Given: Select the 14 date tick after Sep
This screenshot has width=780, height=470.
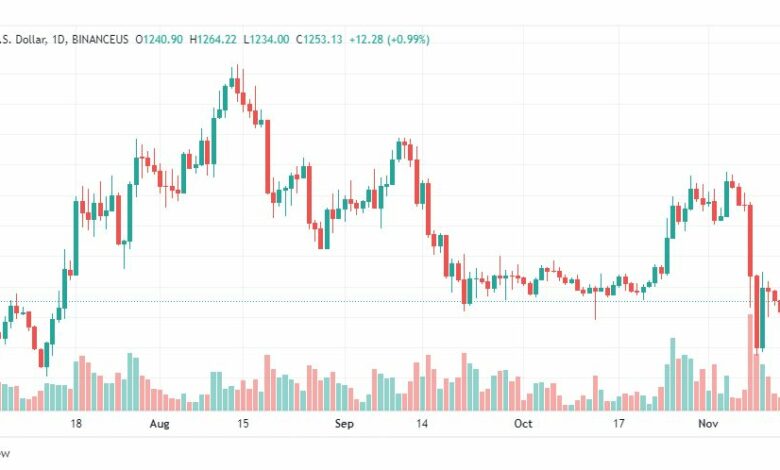Looking at the screenshot, I should [422, 424].
